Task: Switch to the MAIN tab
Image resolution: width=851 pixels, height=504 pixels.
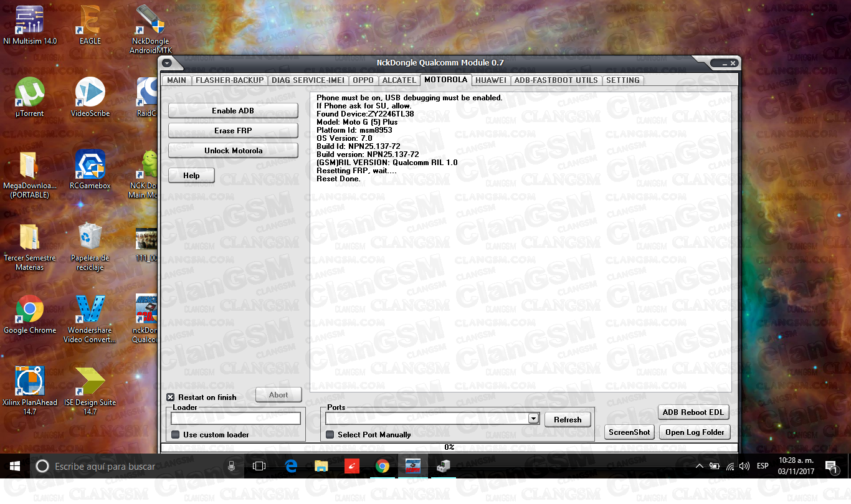Action: coord(177,80)
